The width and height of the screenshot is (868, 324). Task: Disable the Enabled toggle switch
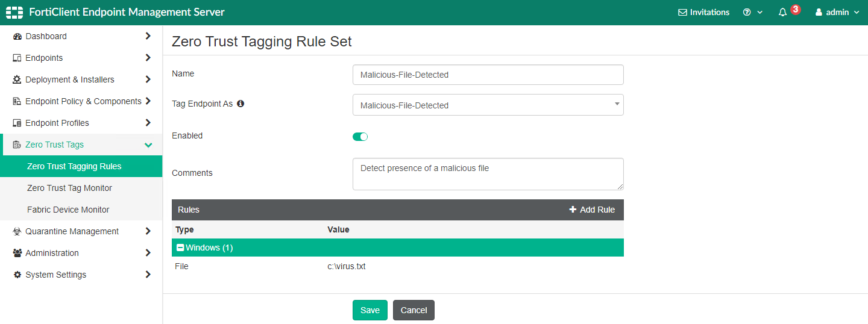pos(360,137)
